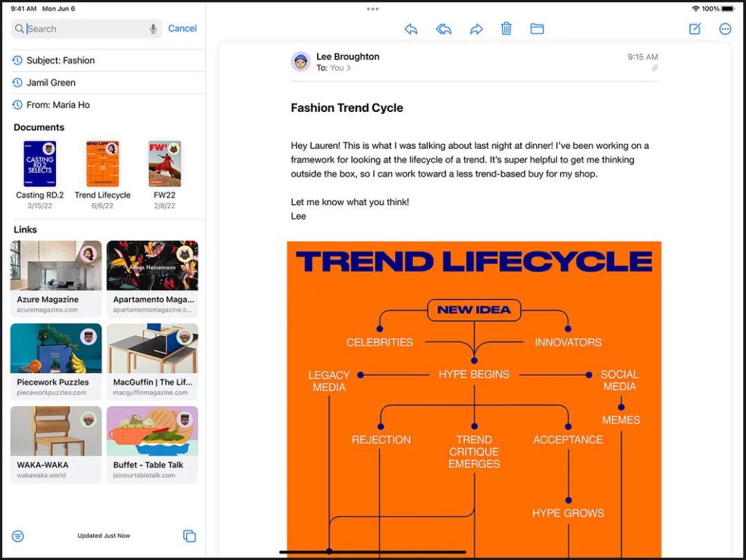Compose a new message with the pencil icon
This screenshot has width=746, height=560.
[x=695, y=28]
